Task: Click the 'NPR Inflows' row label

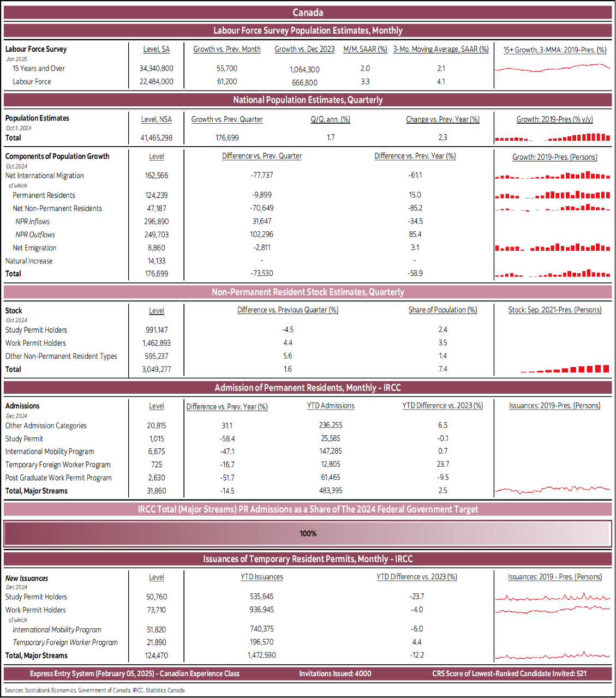Action: pos(33,221)
